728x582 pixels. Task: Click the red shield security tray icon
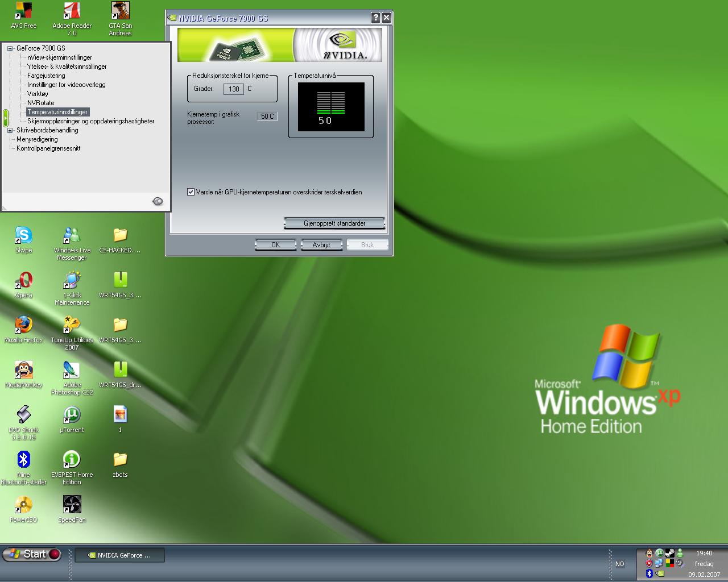(649, 563)
